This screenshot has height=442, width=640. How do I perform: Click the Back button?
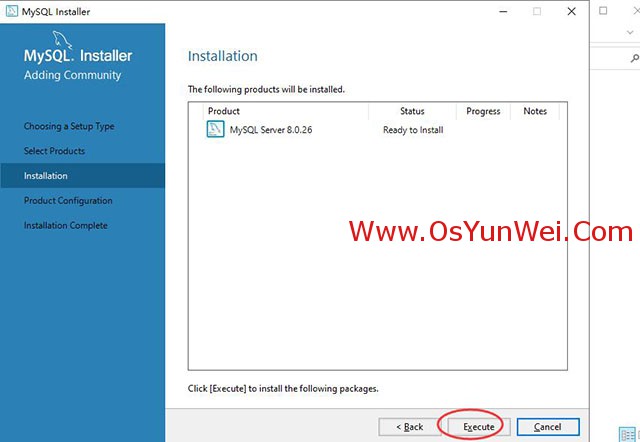409,427
